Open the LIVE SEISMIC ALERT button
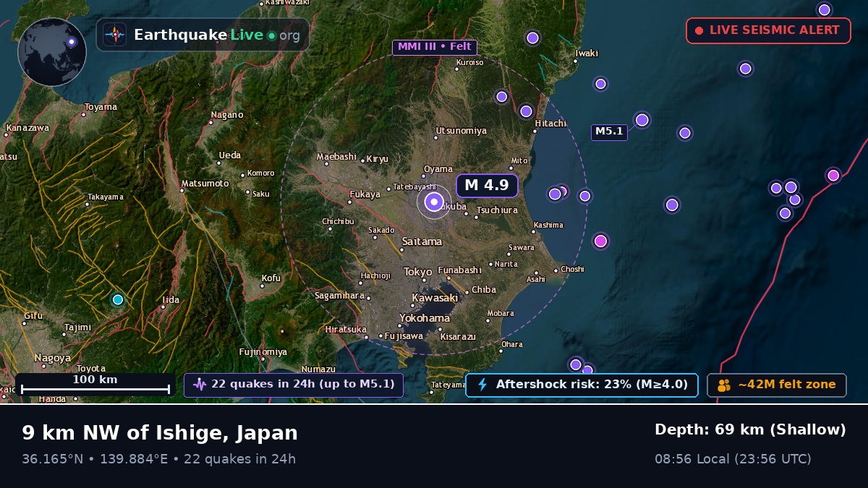Image resolution: width=868 pixels, height=488 pixels. coord(768,30)
